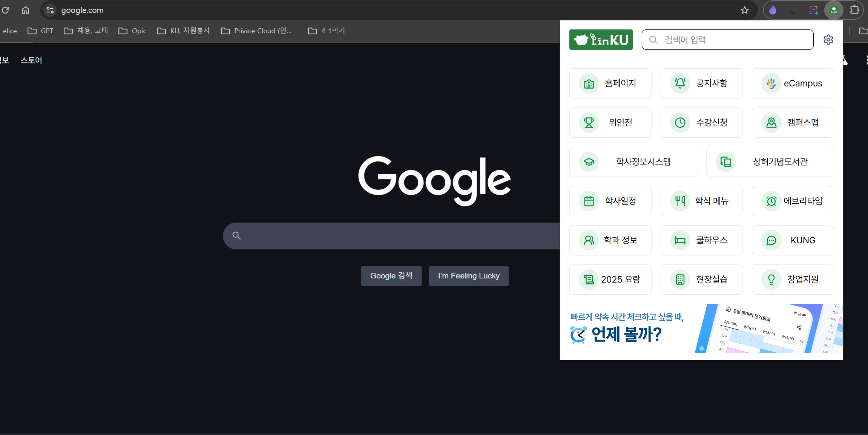868x435 pixels.
Task: Open the 공지사항 notice shortcut
Action: (701, 83)
